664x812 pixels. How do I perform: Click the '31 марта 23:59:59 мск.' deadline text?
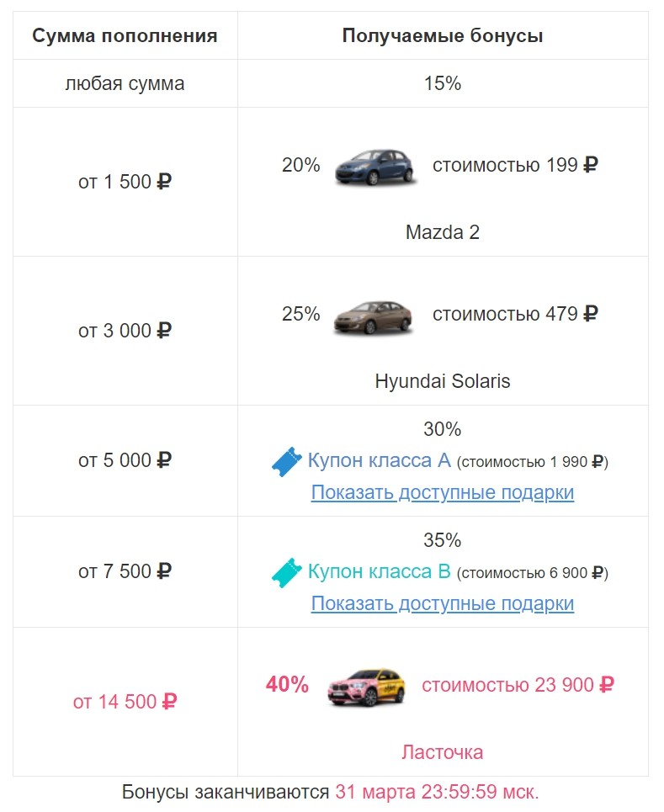437,793
